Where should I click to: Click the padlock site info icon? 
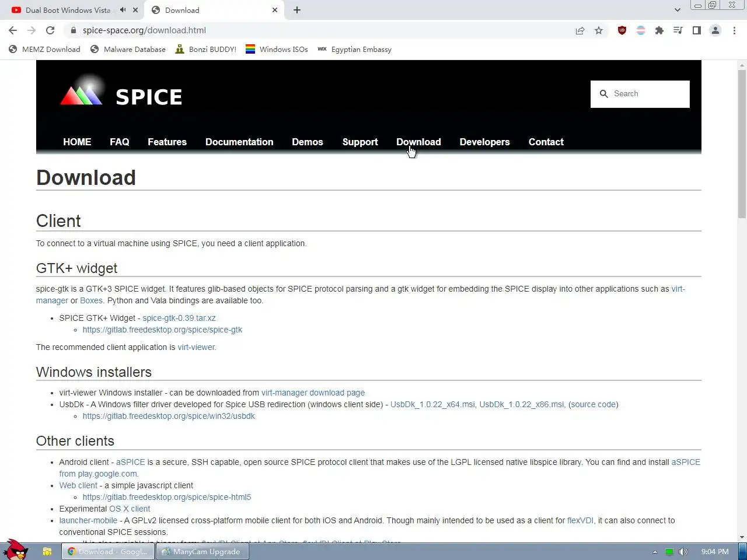coord(74,30)
